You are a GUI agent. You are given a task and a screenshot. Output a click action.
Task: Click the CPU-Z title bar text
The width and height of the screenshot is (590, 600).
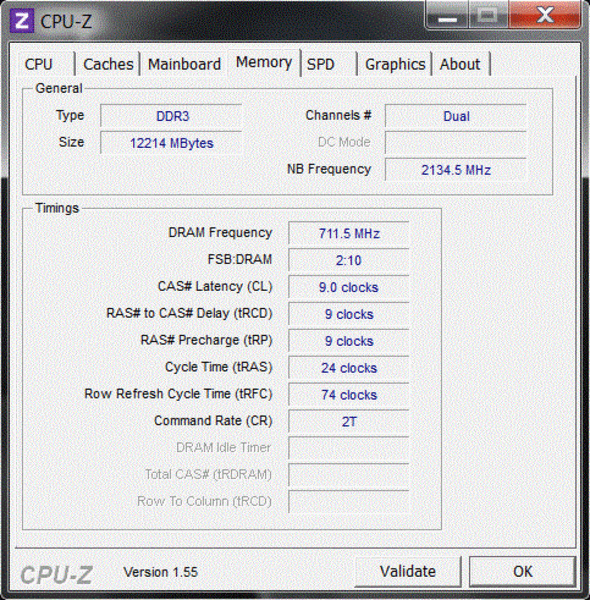point(66,21)
